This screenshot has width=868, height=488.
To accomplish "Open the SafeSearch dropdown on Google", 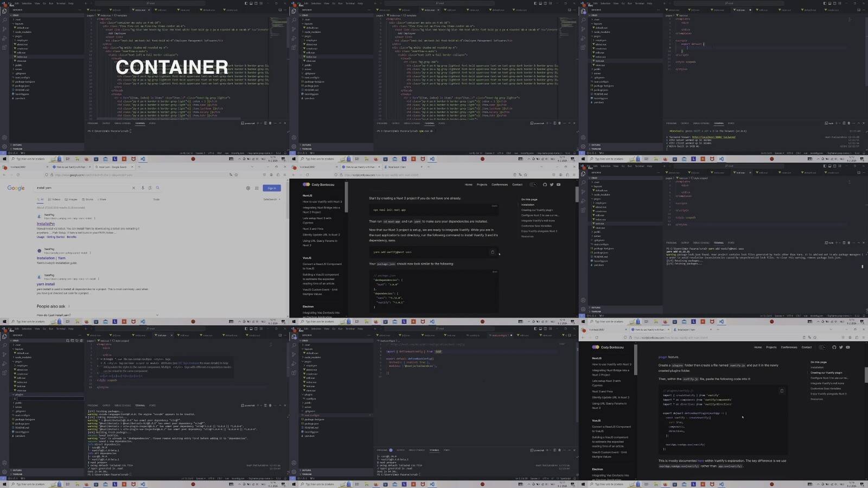I will coord(271,199).
